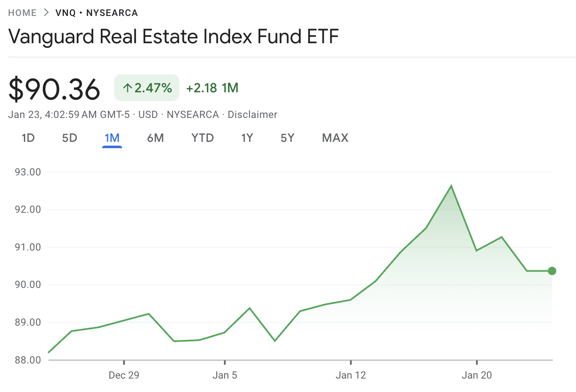The height and width of the screenshot is (392, 576).
Task: Click the green upward arrow percentage badge
Action: [147, 88]
